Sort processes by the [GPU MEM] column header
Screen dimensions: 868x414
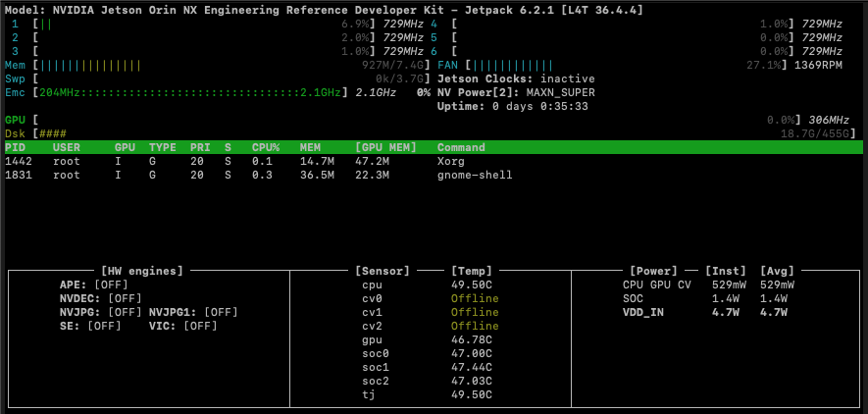click(385, 147)
